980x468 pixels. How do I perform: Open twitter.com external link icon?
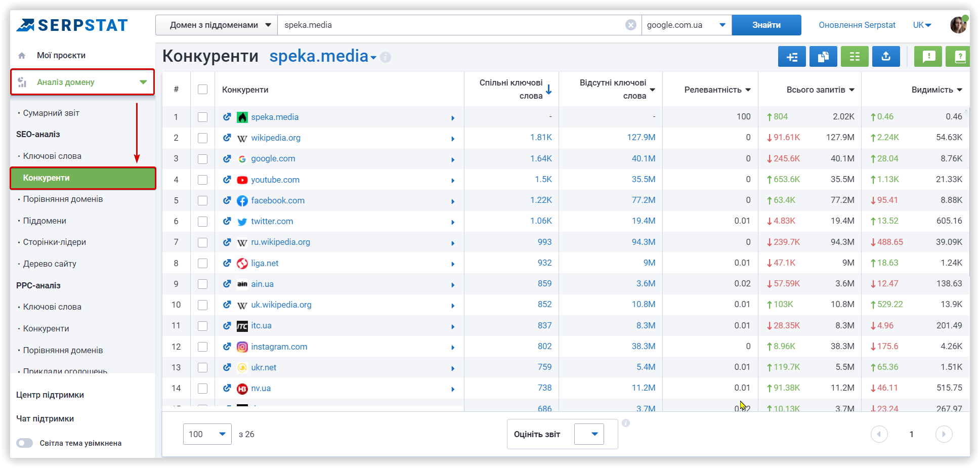point(227,221)
